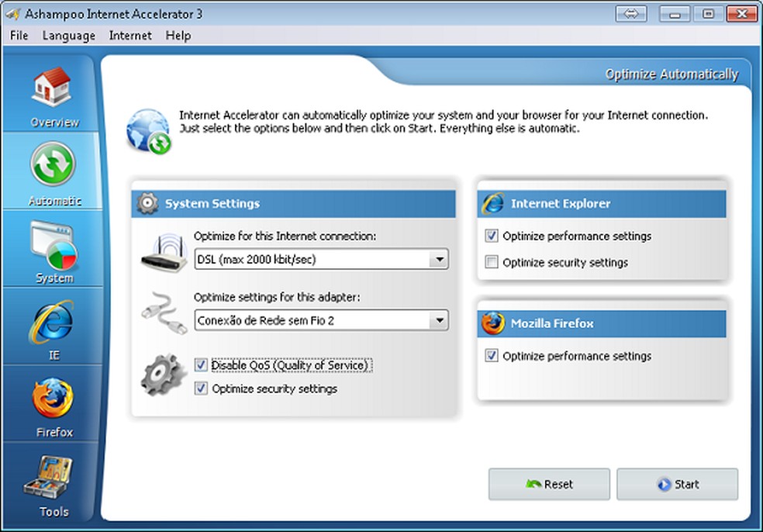The image size is (763, 532).
Task: Click the large gear icon near QoS
Action: (x=164, y=375)
